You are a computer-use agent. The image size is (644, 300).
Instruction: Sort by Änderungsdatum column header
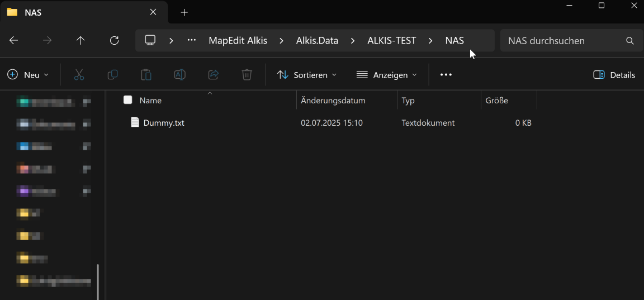[333, 101]
